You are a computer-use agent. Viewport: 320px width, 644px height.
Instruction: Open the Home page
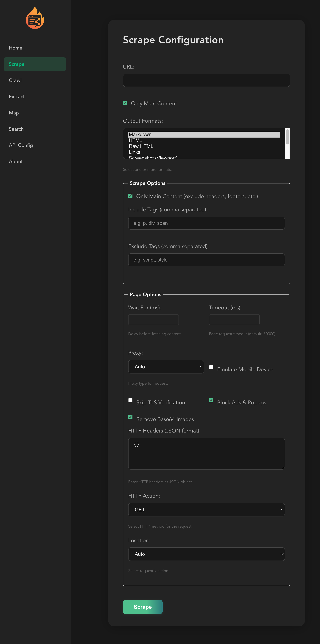[16, 48]
